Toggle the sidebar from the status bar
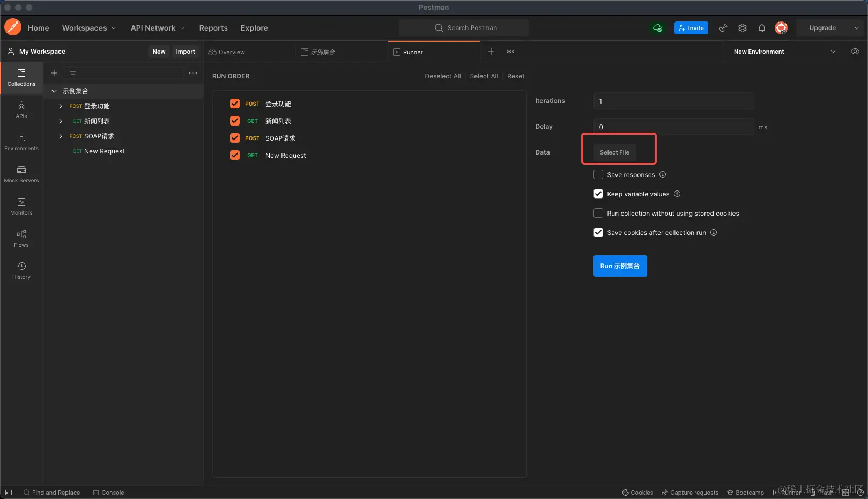 click(x=9, y=493)
